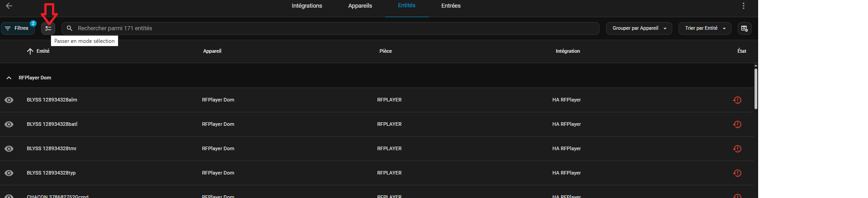Click restored-state icon for BLYSS 128934328batl
Image resolution: width=868 pixels, height=198 pixels.
(737, 124)
